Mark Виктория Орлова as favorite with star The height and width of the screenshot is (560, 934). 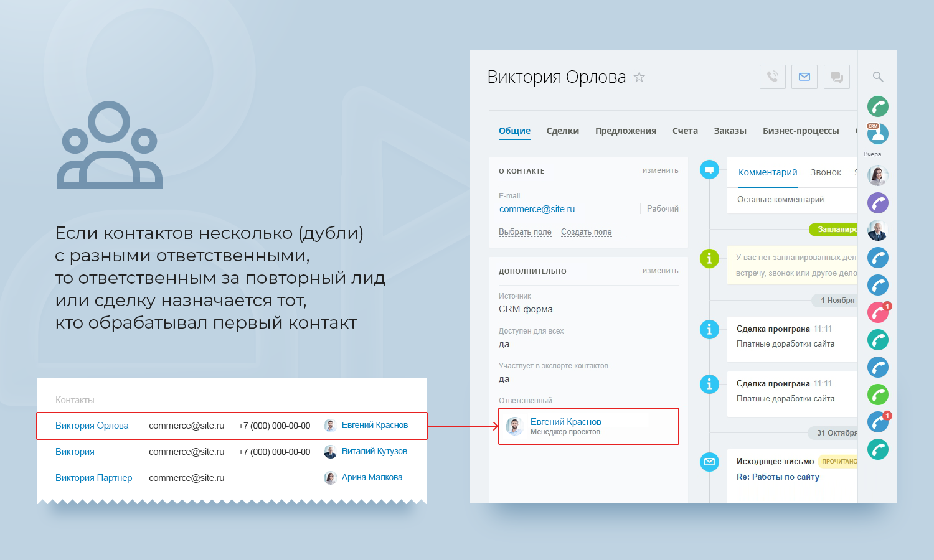point(639,77)
